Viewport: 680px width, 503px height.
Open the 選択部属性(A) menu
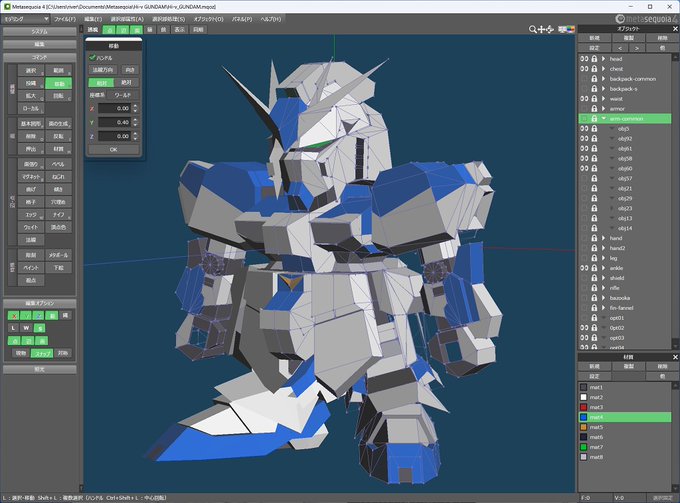(127, 19)
